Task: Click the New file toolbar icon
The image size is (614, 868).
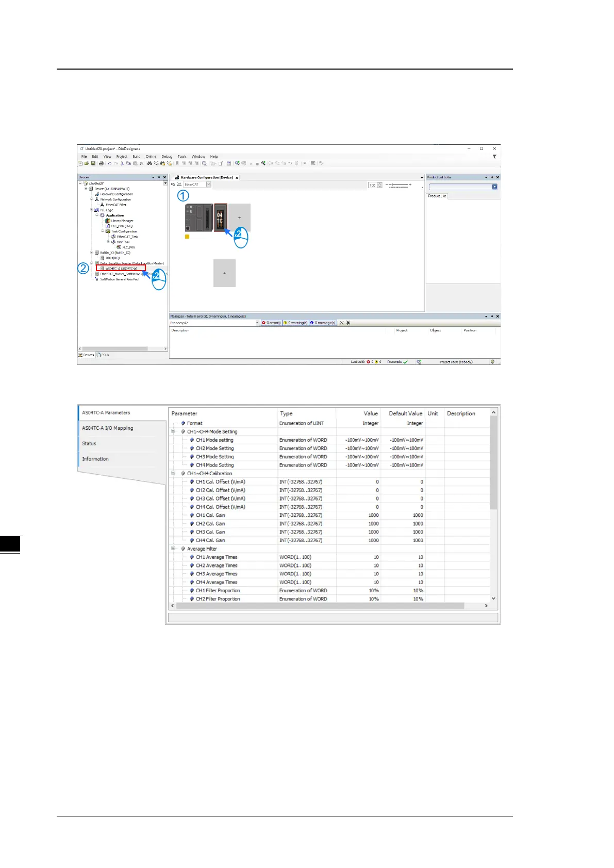Action: click(80, 163)
